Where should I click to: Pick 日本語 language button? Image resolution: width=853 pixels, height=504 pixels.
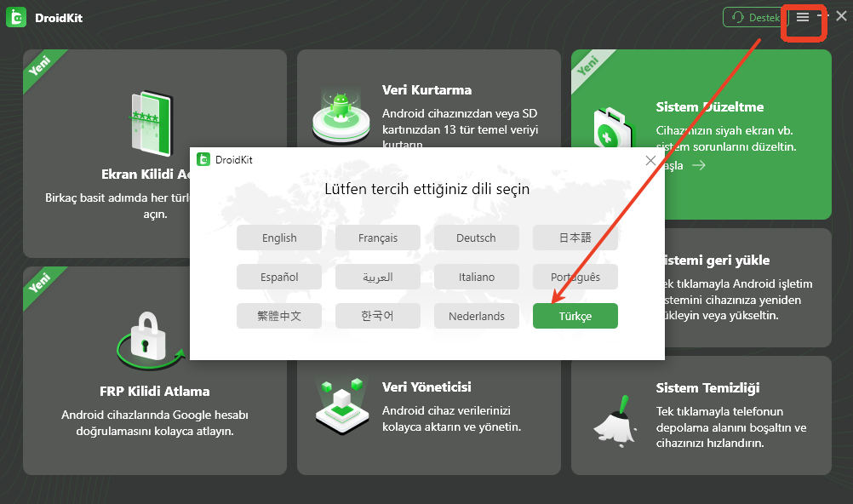pos(575,238)
